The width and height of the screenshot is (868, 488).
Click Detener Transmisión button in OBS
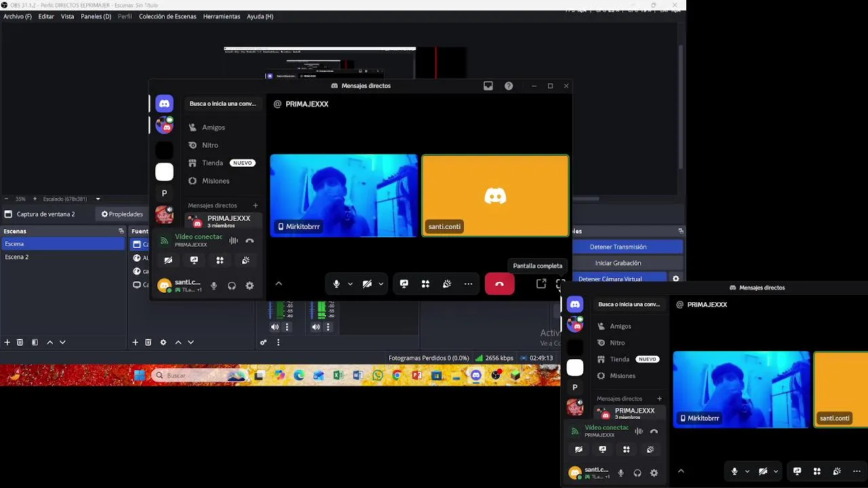(618, 247)
